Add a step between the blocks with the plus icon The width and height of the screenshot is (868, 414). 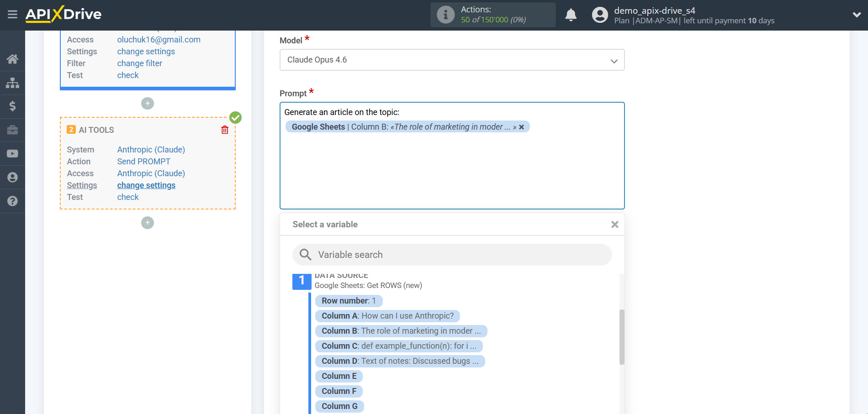tap(148, 104)
